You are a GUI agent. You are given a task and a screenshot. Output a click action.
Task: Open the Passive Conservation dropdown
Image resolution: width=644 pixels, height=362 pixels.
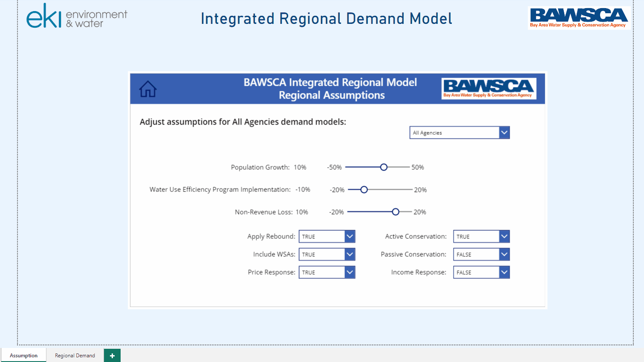pos(481,254)
